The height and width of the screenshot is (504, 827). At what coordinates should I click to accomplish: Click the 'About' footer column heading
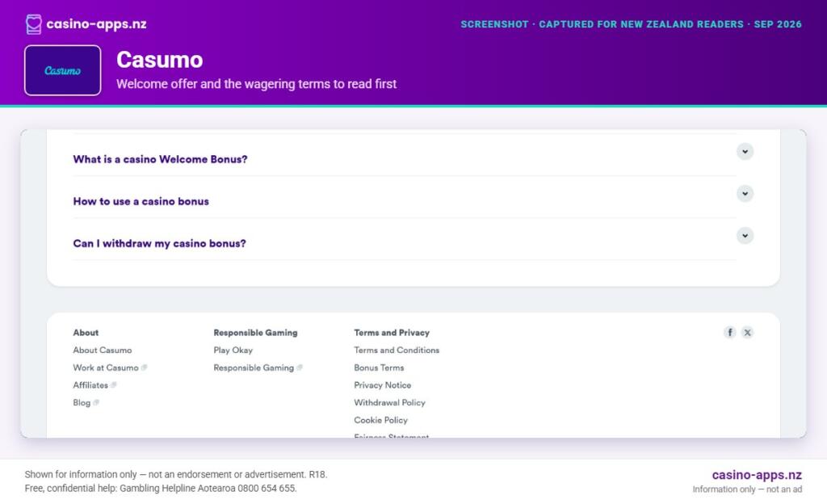tap(86, 333)
